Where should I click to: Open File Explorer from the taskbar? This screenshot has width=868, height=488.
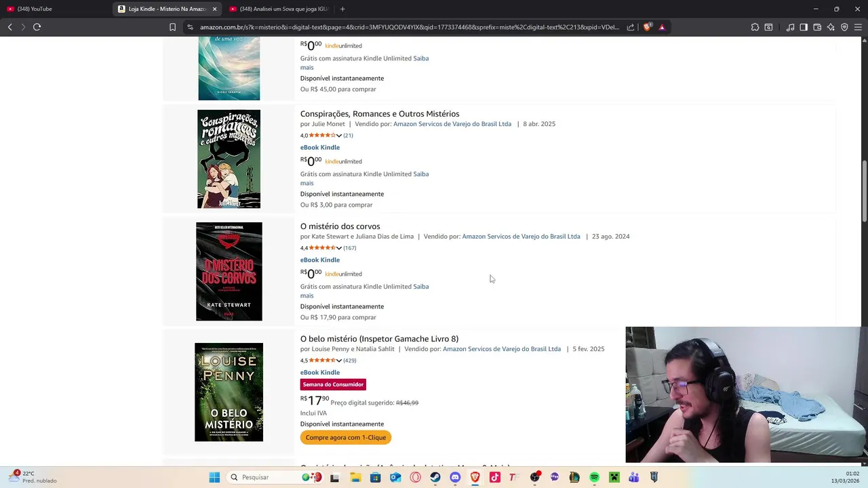point(355,477)
